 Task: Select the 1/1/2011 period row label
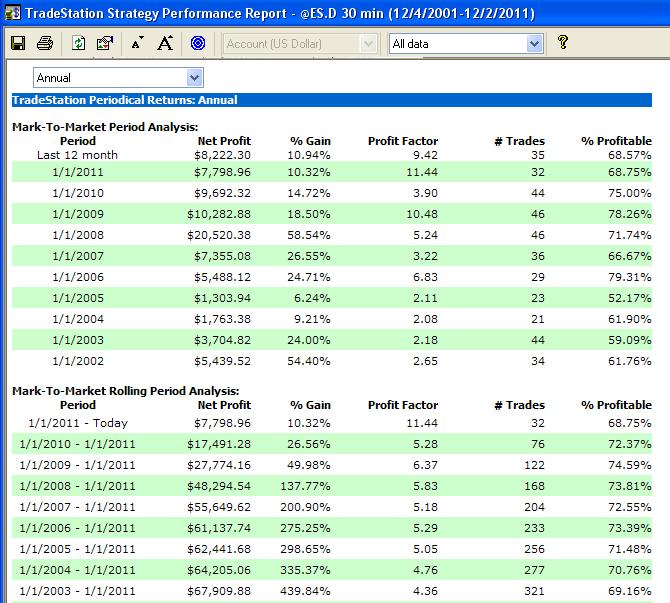[x=78, y=172]
